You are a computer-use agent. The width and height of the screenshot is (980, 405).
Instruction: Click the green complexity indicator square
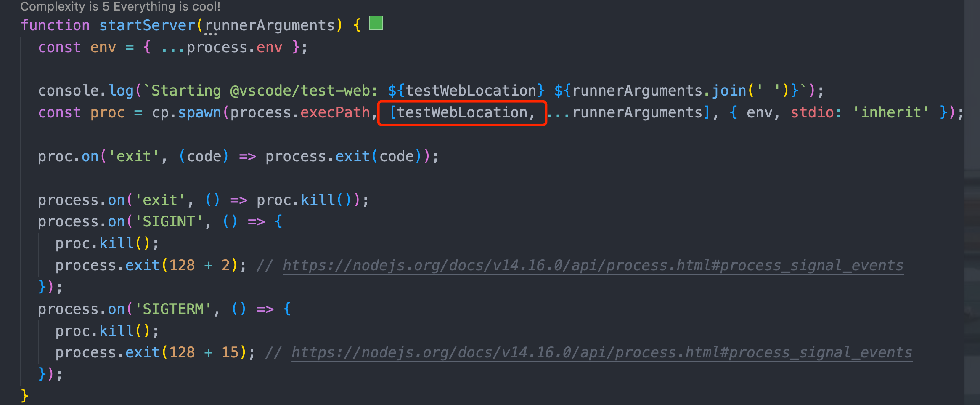click(x=376, y=23)
